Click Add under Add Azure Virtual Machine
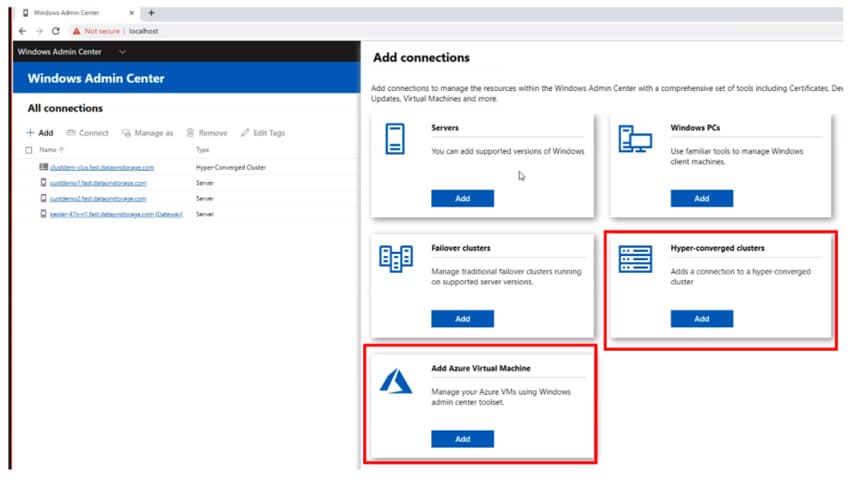This screenshot has width=850, height=483. 462,439
